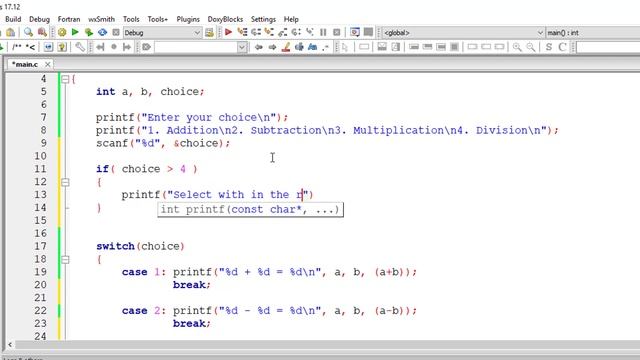Click scanf on line 9
Image resolution: width=640 pixels, height=360 pixels.
click(x=112, y=143)
